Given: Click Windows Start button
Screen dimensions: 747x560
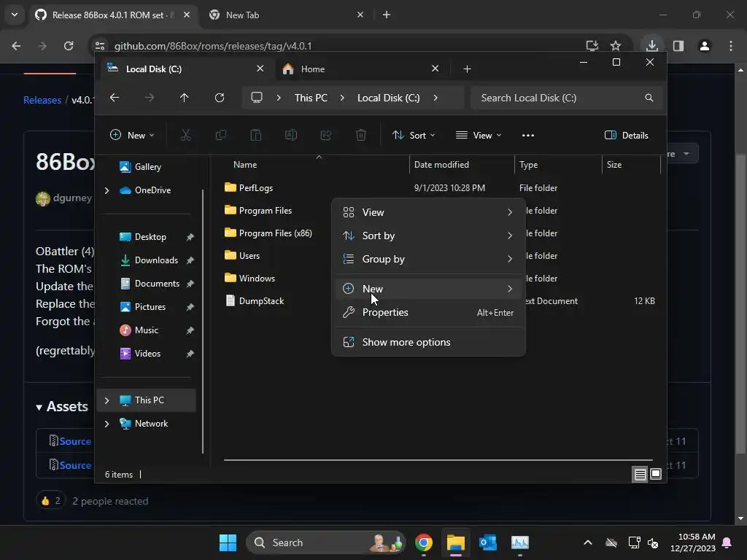Looking at the screenshot, I should tap(228, 542).
